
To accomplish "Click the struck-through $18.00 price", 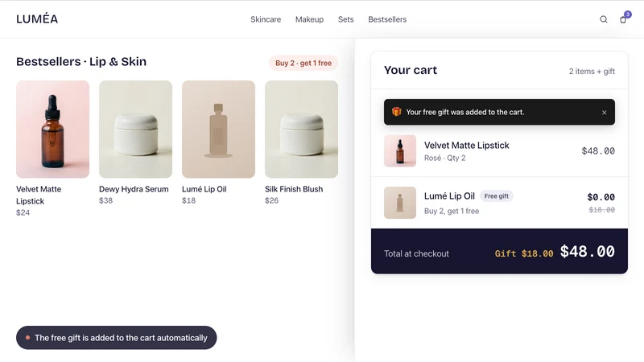I will point(601,210).
